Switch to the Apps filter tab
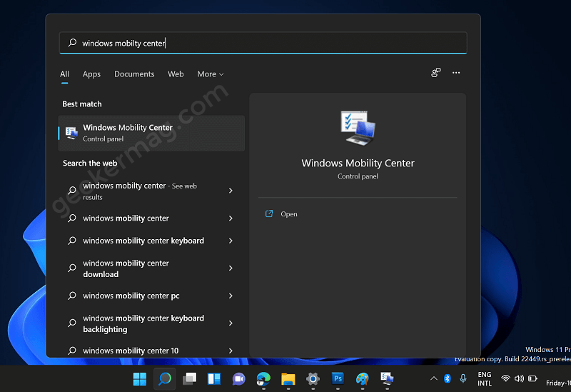The height and width of the screenshot is (392, 571). click(x=91, y=74)
